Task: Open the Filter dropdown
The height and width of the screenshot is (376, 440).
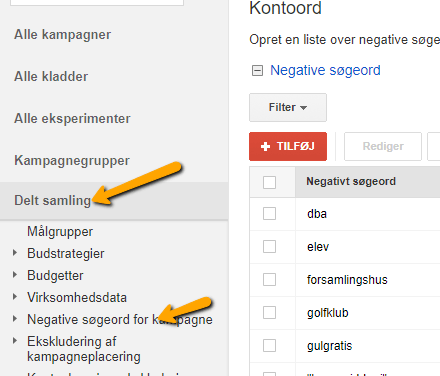Action: pyautogui.click(x=288, y=107)
